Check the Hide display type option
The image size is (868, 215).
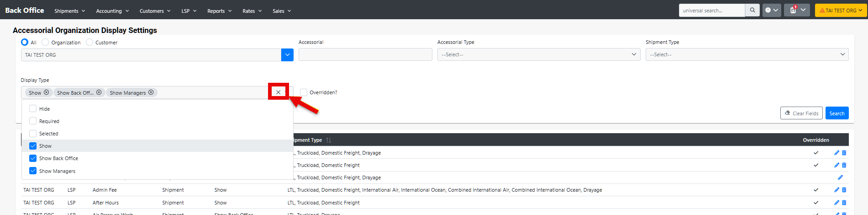tap(33, 109)
